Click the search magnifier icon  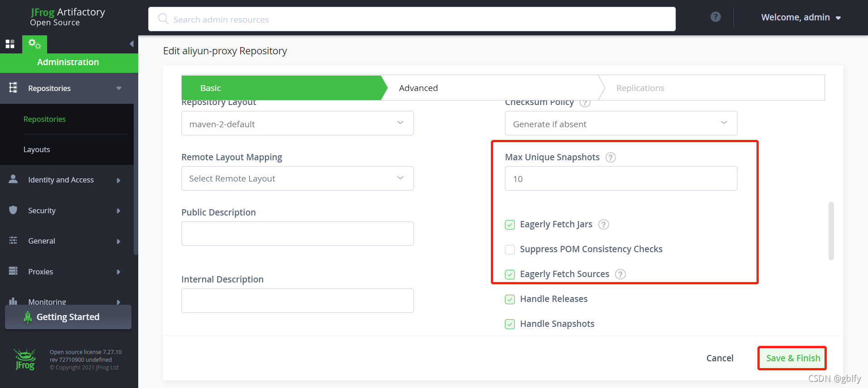click(x=163, y=19)
